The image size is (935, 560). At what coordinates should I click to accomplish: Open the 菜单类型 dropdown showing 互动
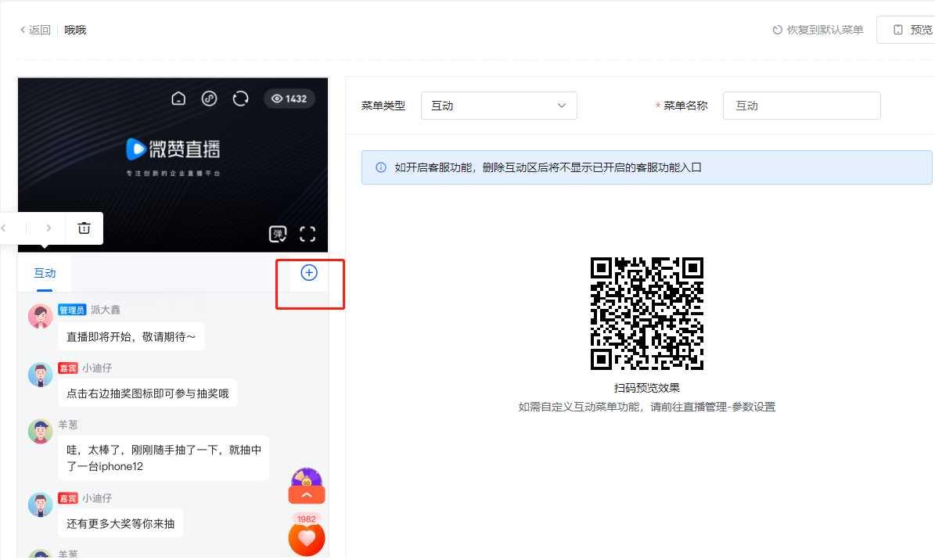coord(499,106)
